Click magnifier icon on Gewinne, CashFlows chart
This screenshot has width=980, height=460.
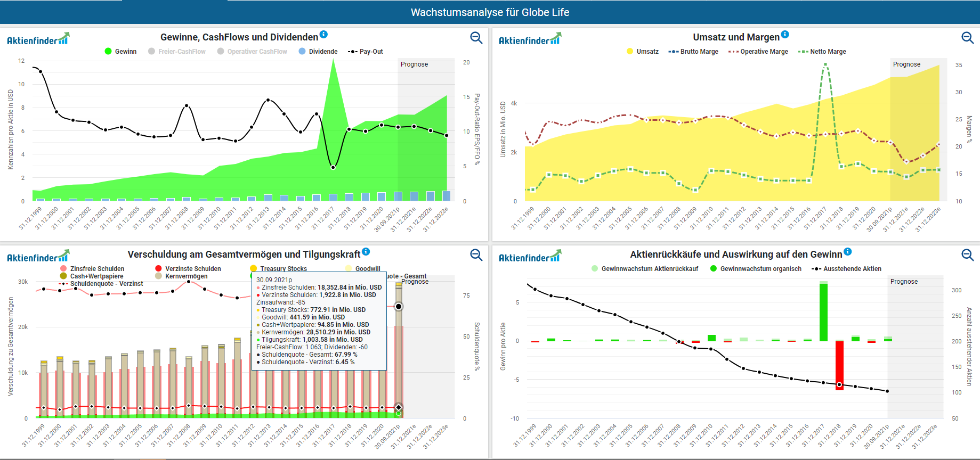[x=476, y=38]
